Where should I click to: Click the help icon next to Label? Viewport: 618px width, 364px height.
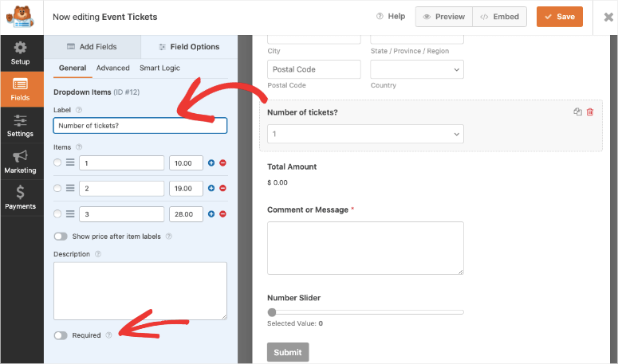point(79,110)
